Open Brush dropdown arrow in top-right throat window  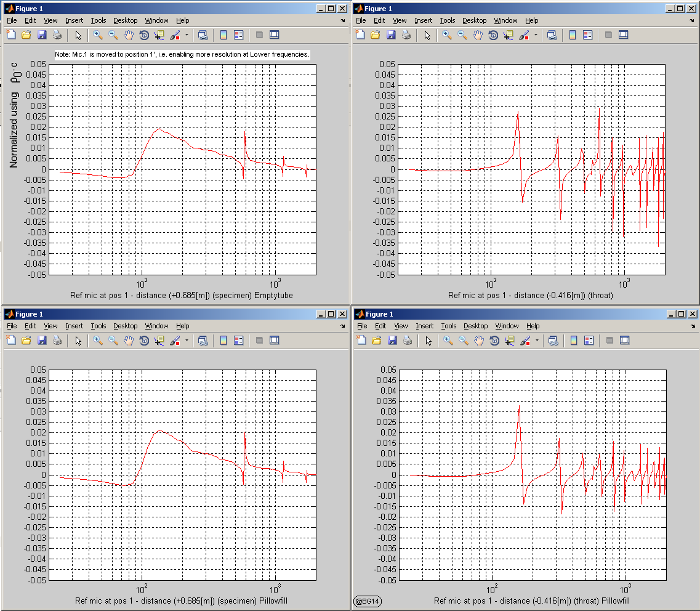[x=536, y=35]
